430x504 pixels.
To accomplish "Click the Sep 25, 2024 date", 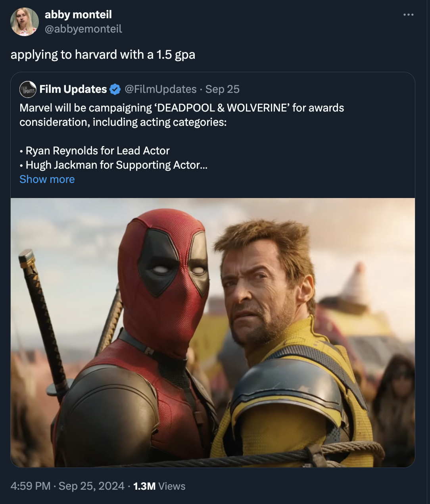I will pos(92,486).
